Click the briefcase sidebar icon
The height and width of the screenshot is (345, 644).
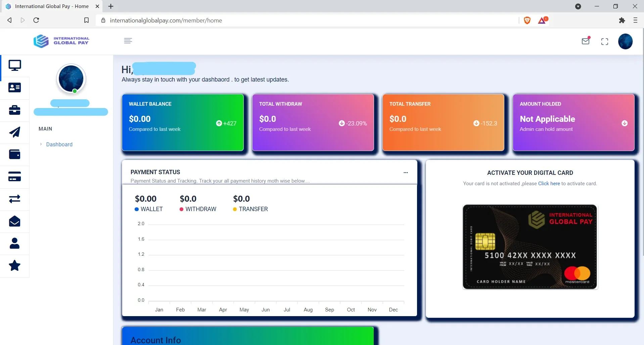coord(15,110)
